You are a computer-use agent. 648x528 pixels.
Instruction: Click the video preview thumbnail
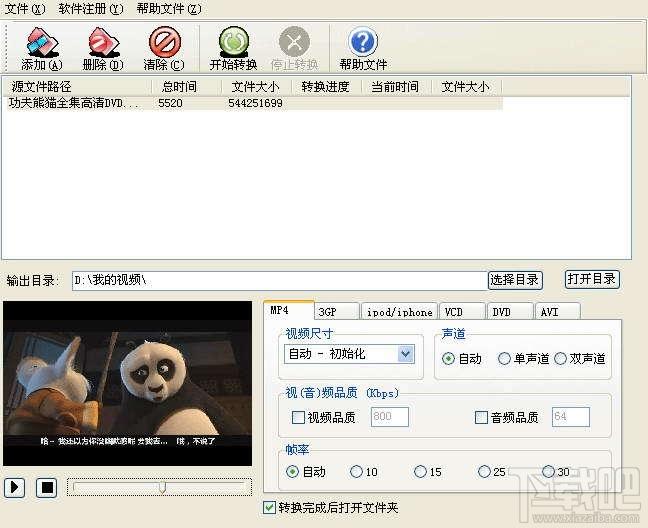[127, 383]
